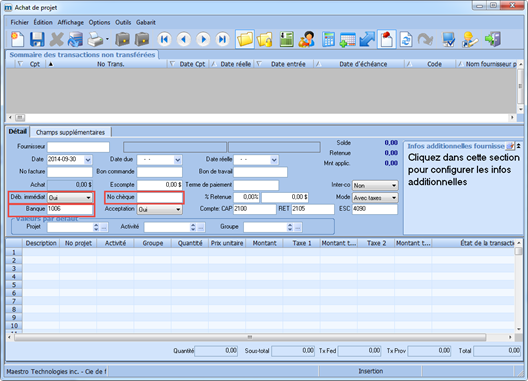Open the Affichage menu

point(70,22)
